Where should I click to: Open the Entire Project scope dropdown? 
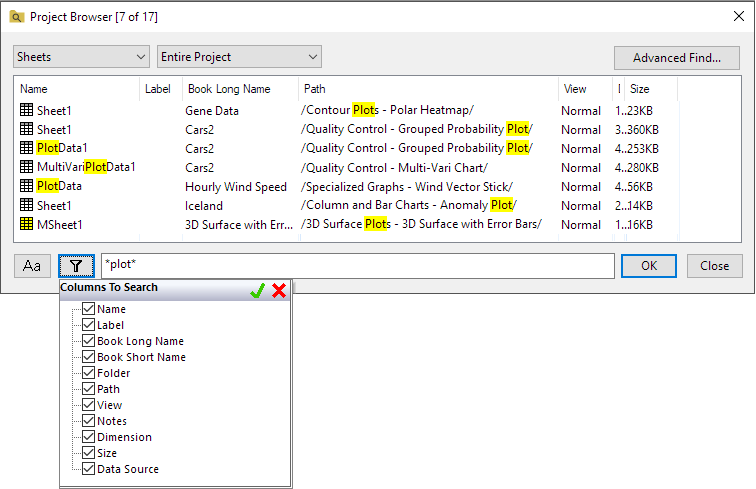239,58
